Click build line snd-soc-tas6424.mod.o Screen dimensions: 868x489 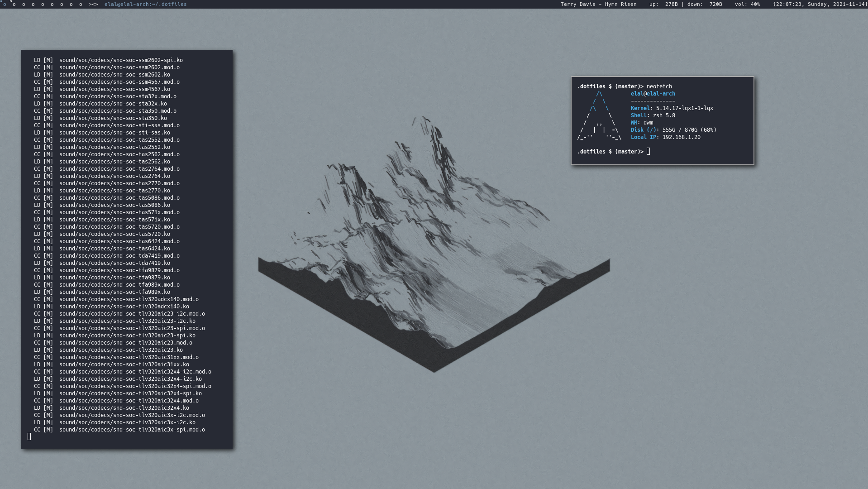click(x=106, y=241)
